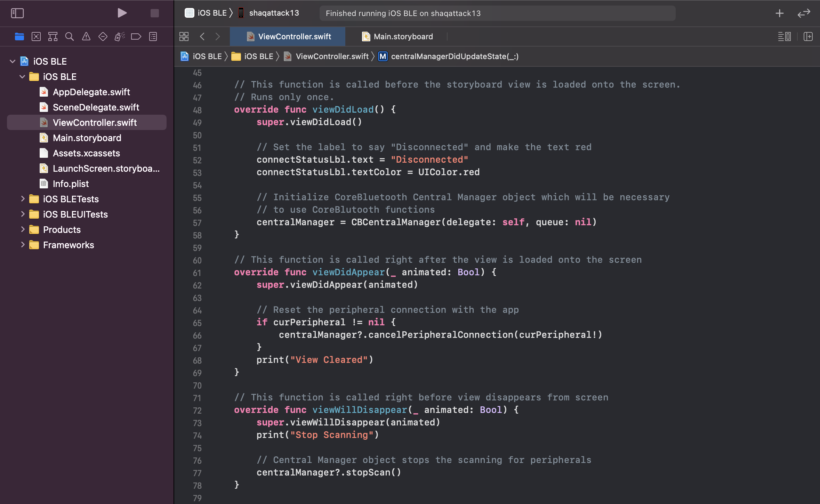
Task: Click the breakpoint navigator icon
Action: point(136,36)
